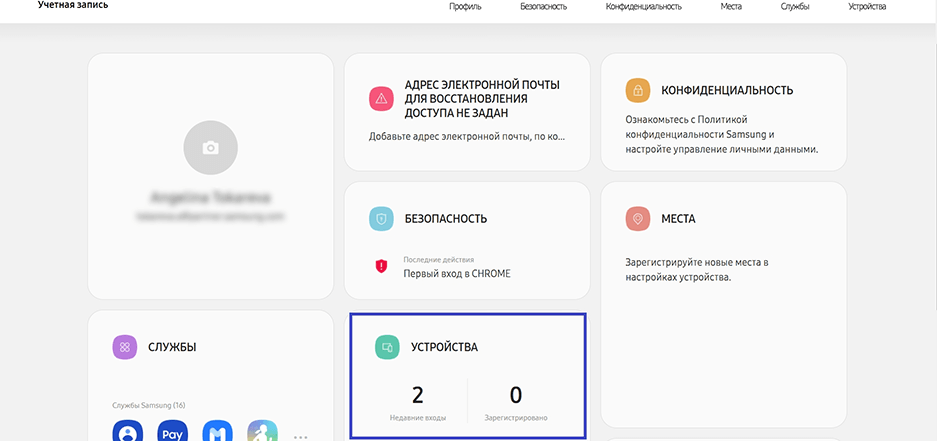Click the recent logins count 2
937x441 pixels.
(418, 395)
